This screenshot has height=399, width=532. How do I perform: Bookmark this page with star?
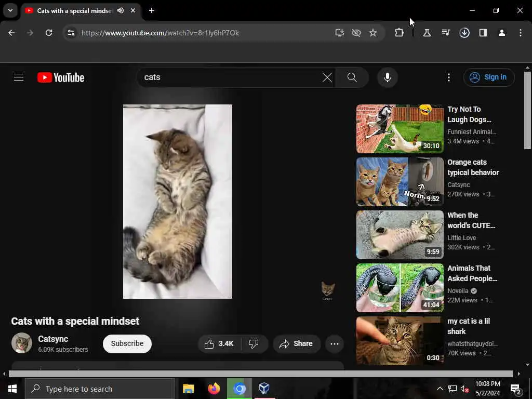pyautogui.click(x=373, y=33)
